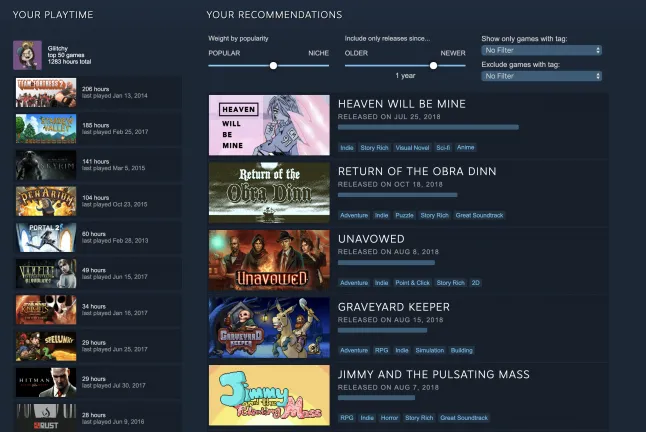This screenshot has height=432, width=646.
Task: Select the Point & Click tag
Action: click(412, 283)
